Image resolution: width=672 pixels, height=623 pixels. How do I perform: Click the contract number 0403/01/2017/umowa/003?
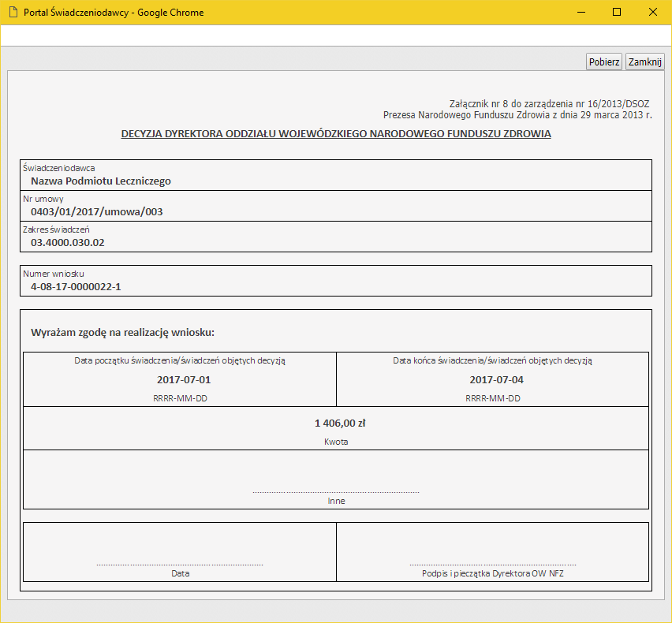click(97, 212)
